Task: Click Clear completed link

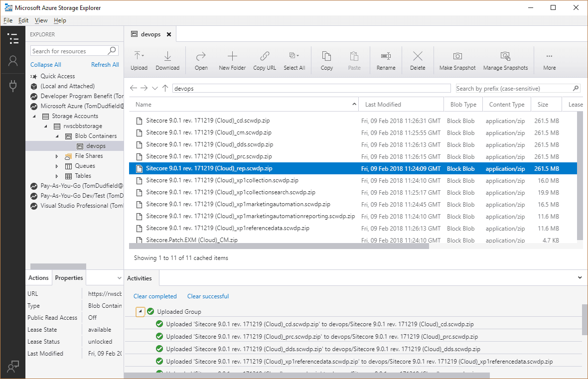Action: coord(155,296)
